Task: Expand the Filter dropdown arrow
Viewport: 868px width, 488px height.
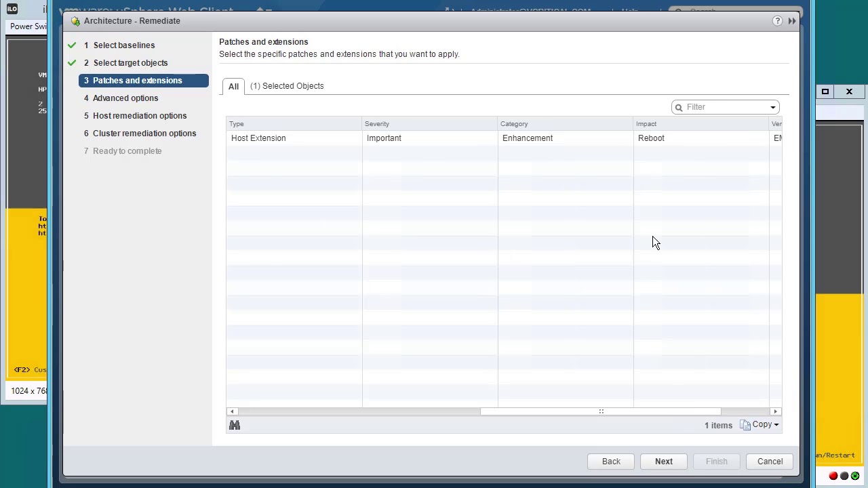Action: [772, 107]
